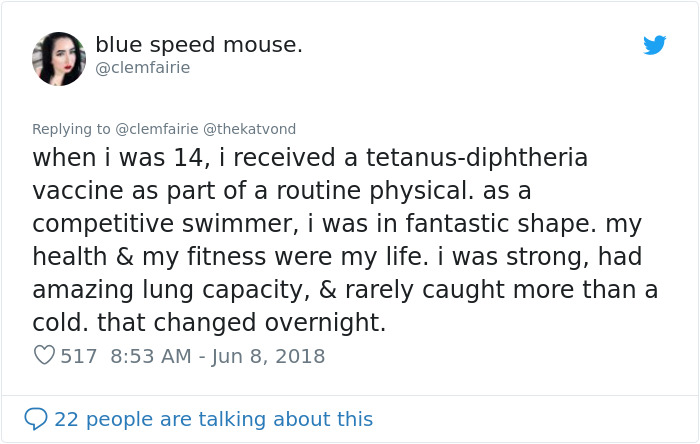Open the author's profile picture
The width and height of the screenshot is (700, 444).
tap(59, 58)
